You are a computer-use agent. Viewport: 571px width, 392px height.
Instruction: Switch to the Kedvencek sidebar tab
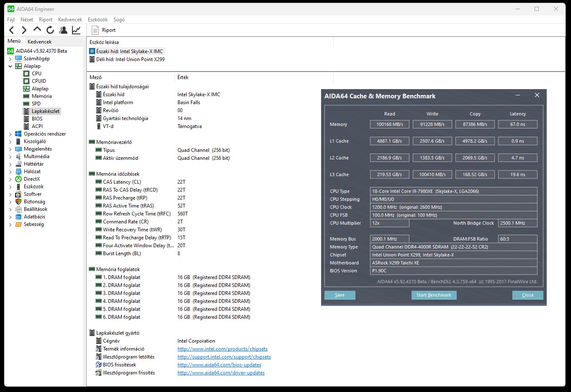[39, 41]
